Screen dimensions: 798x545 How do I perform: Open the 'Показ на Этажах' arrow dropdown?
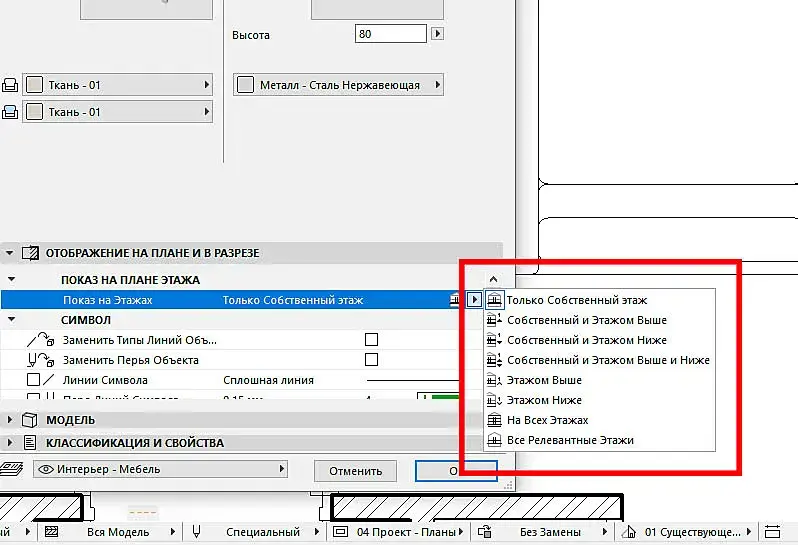coord(474,300)
